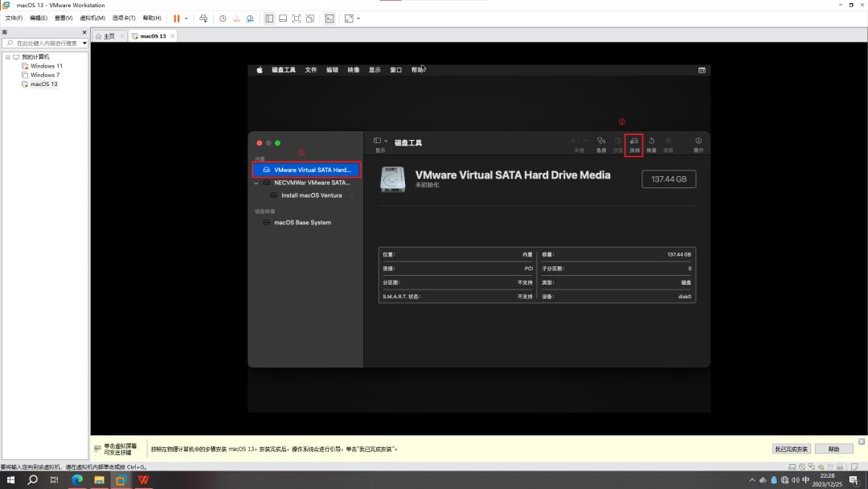Open Microsoft Edge from the taskbar

pyautogui.click(x=77, y=480)
